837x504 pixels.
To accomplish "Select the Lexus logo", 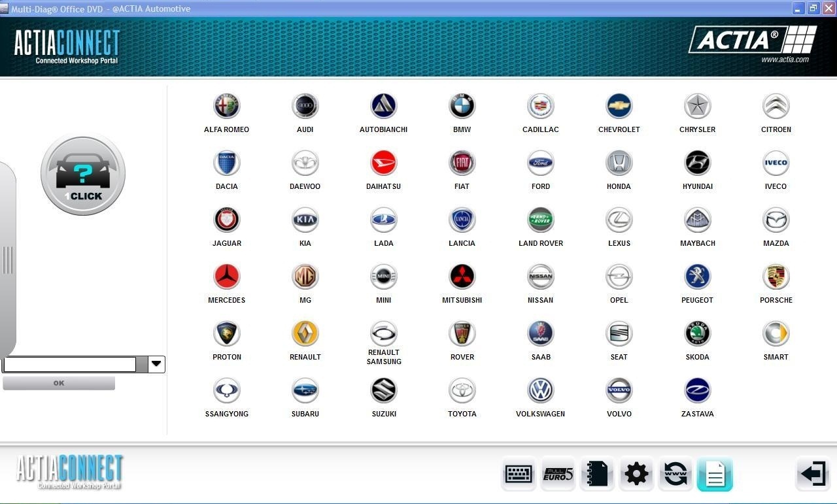I will [x=619, y=220].
